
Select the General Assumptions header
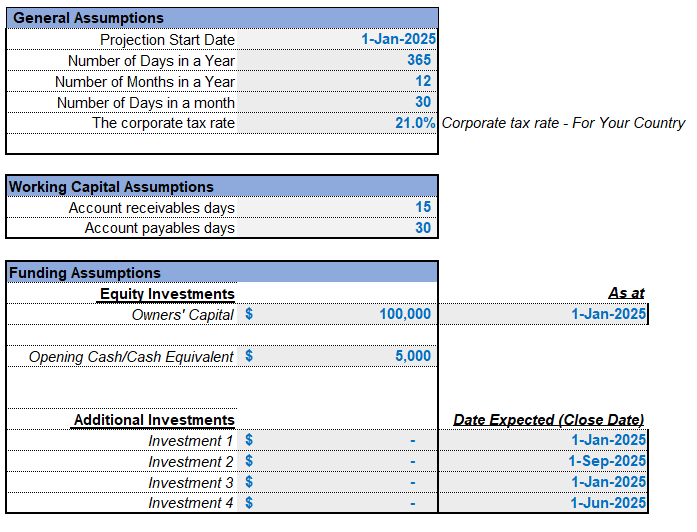click(x=222, y=18)
